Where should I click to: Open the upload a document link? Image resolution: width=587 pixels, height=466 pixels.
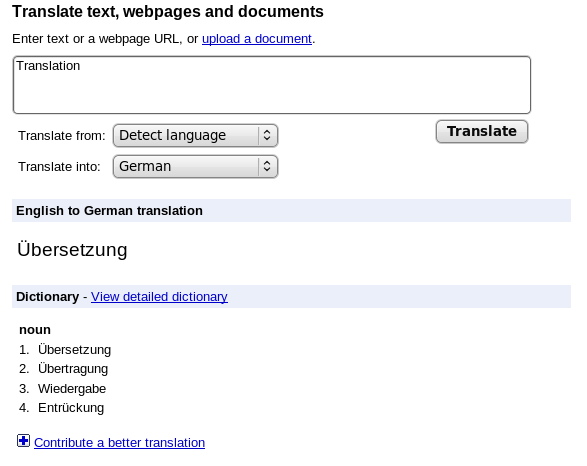coord(257,39)
